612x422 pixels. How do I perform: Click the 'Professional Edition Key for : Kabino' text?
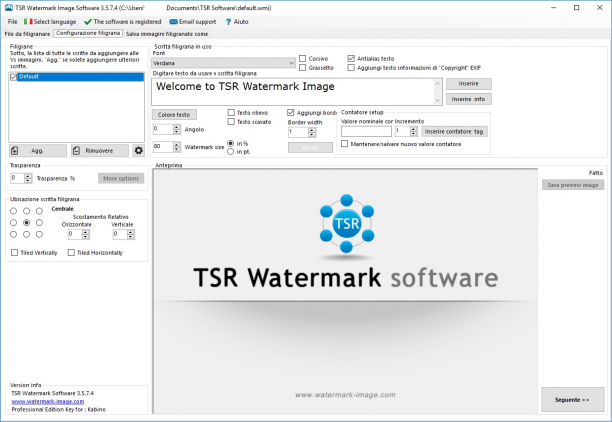[x=59, y=410]
